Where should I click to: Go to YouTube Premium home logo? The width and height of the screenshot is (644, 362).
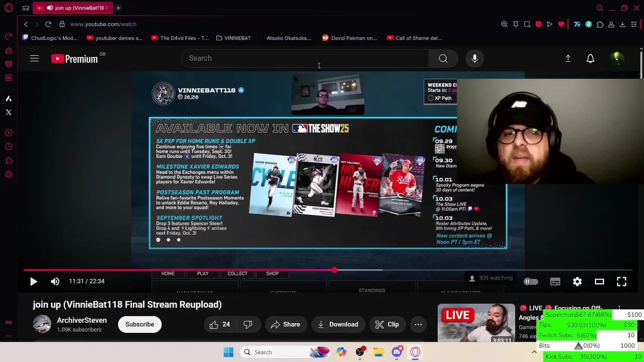click(x=74, y=59)
